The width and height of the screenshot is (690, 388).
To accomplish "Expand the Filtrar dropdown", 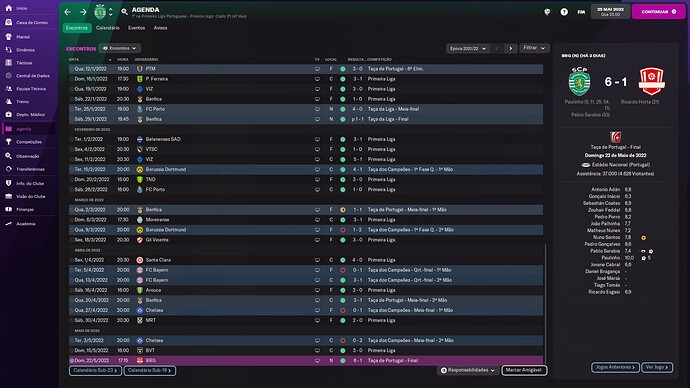I will pyautogui.click(x=534, y=48).
